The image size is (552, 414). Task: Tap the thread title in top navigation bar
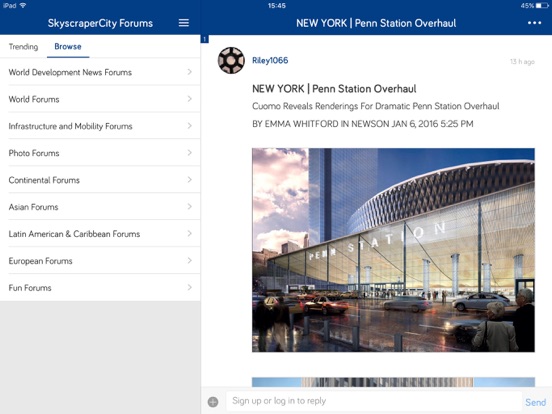(x=376, y=23)
